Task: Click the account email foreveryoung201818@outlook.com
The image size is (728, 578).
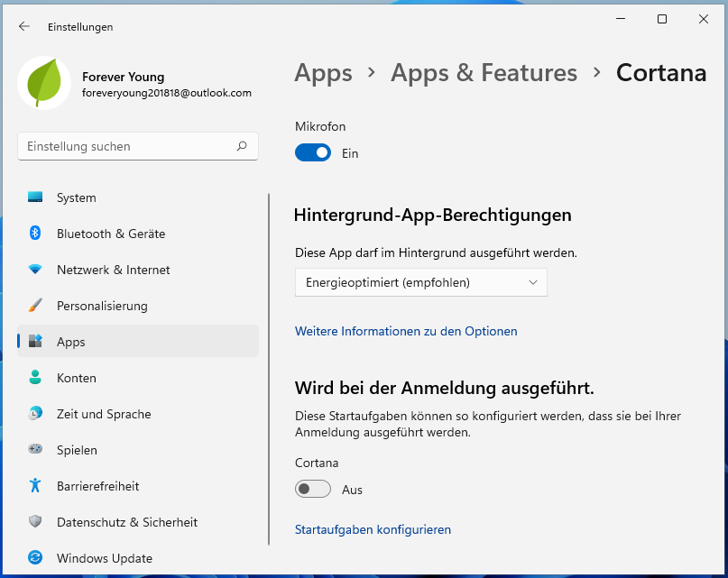Action: 167,93
